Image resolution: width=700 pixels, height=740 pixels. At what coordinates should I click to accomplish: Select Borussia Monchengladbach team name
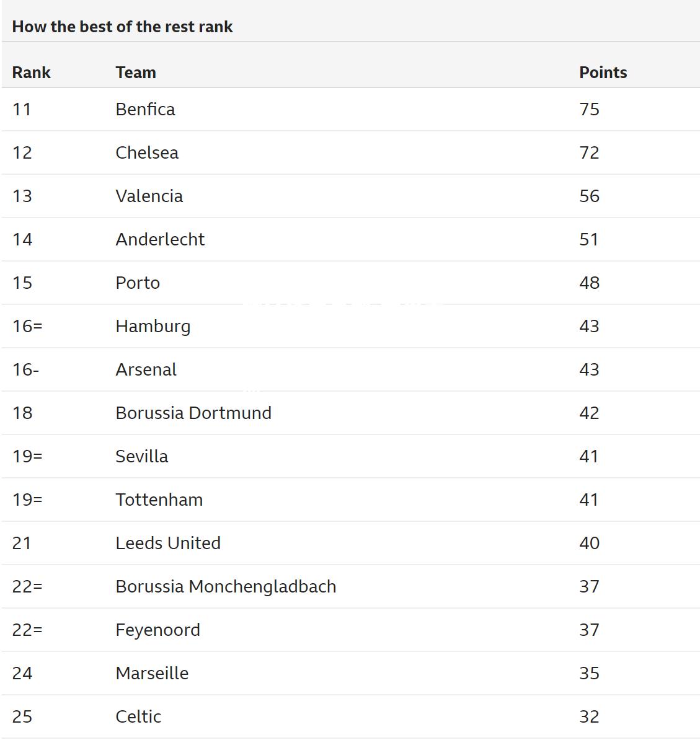click(226, 587)
